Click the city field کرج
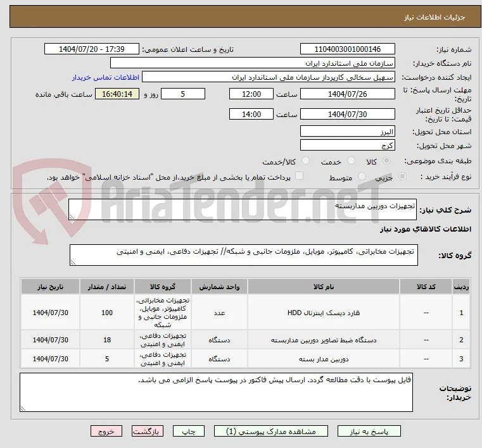Viewport: 482px width, 448px height. click(x=347, y=146)
